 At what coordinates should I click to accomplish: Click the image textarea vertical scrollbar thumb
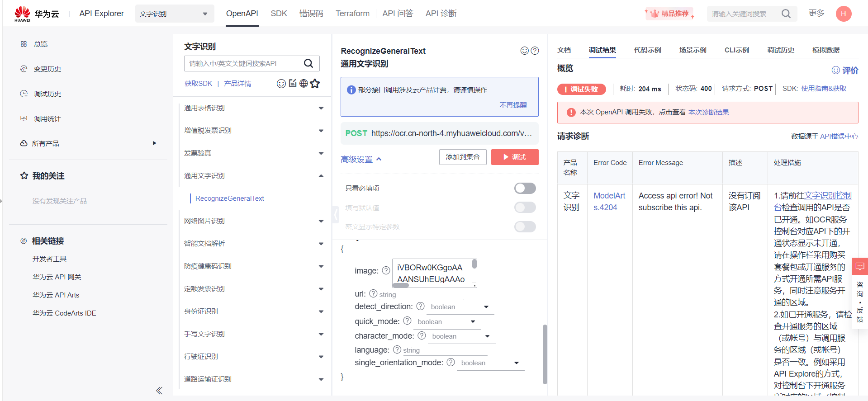coord(474,264)
